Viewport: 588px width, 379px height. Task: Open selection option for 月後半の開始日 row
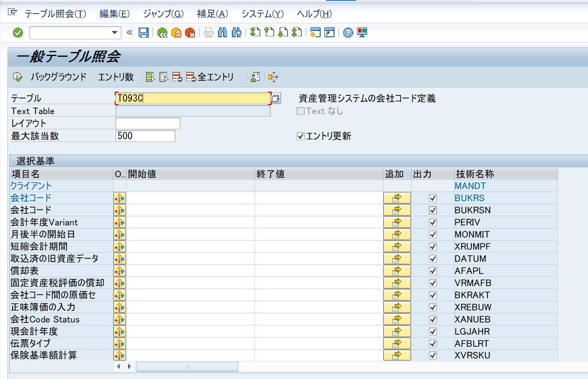(x=120, y=235)
